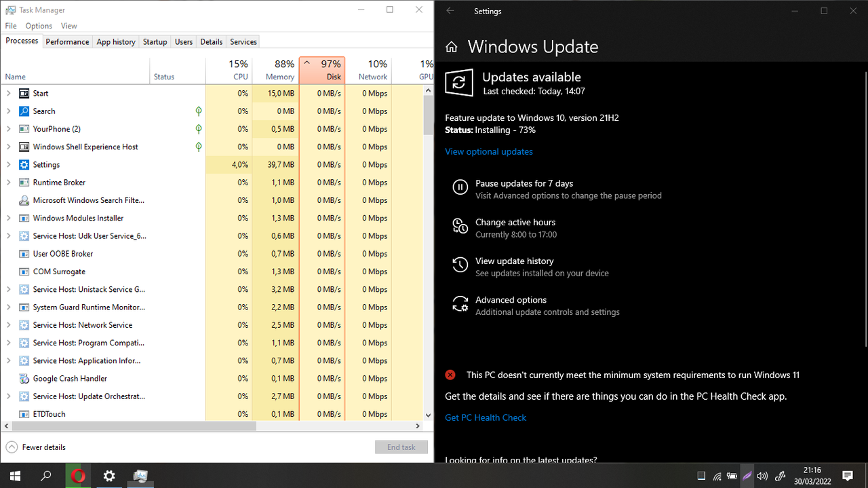Open the File menu in Task Manager
Image resolution: width=868 pixels, height=488 pixels.
(11, 26)
